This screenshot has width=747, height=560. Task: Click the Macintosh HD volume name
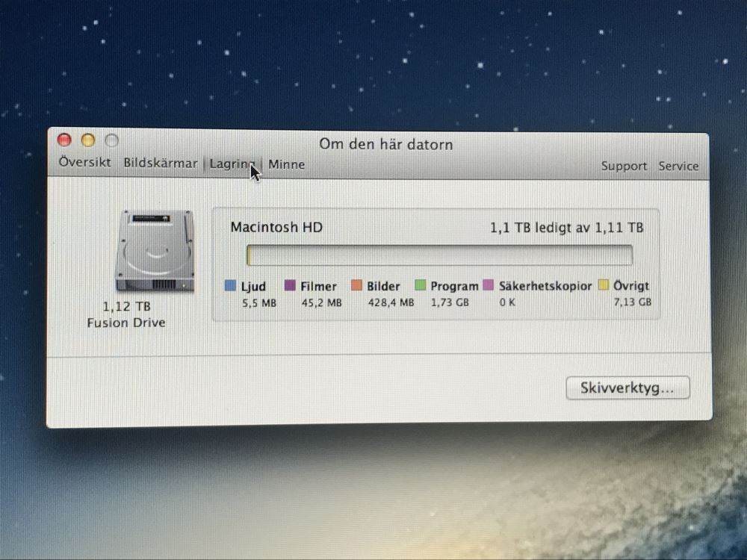pyautogui.click(x=276, y=227)
